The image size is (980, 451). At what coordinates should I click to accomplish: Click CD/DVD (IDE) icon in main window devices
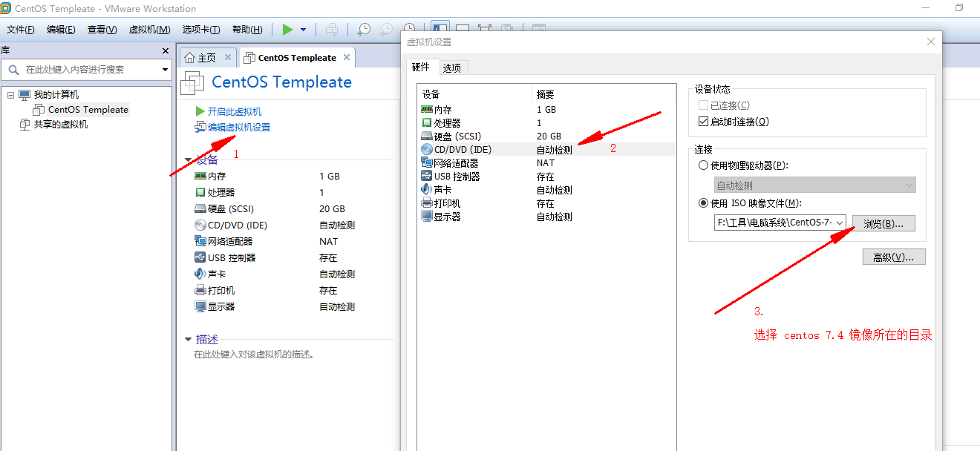pyautogui.click(x=200, y=225)
